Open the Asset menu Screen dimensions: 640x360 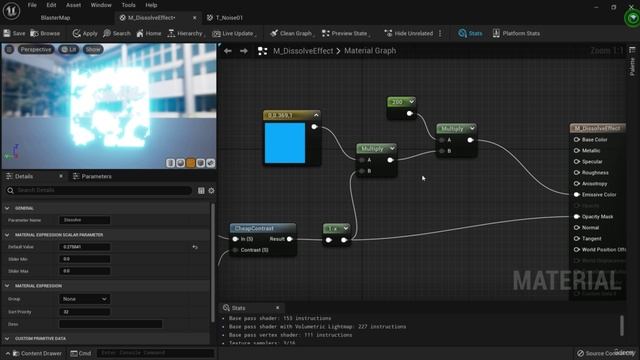point(73,5)
